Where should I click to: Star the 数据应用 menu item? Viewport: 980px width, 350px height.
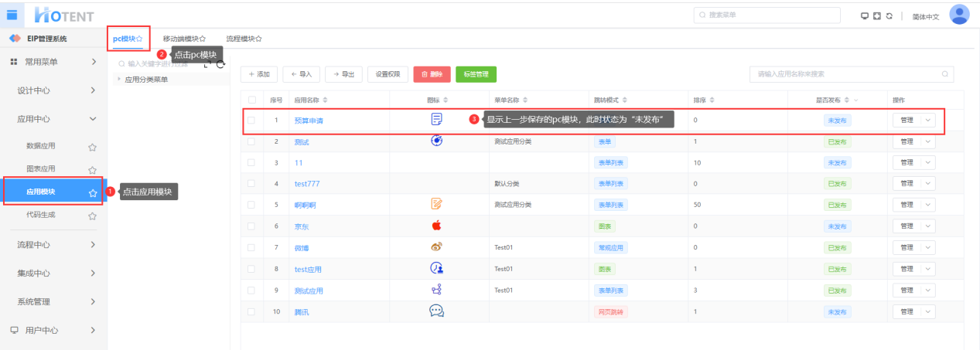[x=92, y=146]
